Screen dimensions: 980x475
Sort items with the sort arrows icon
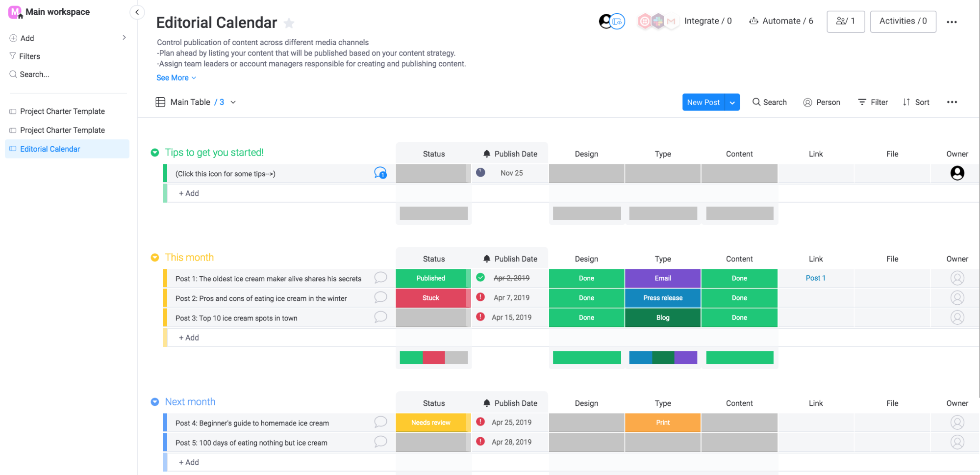[x=906, y=102]
